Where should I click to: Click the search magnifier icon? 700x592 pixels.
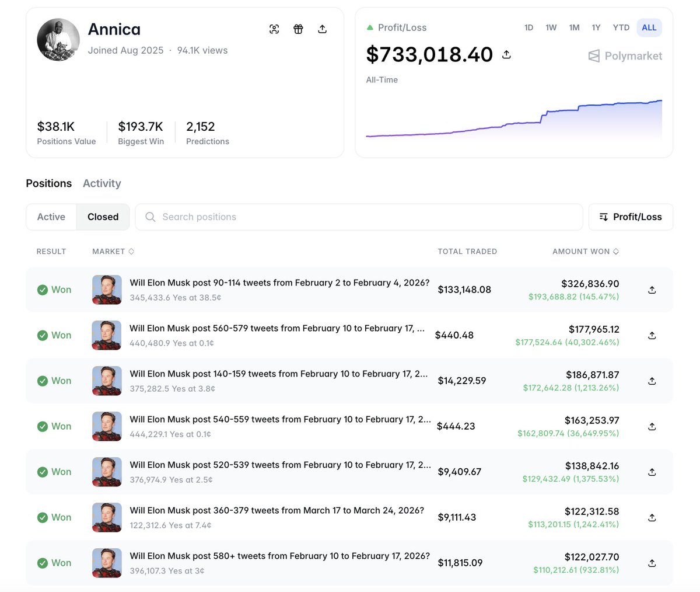tap(150, 217)
